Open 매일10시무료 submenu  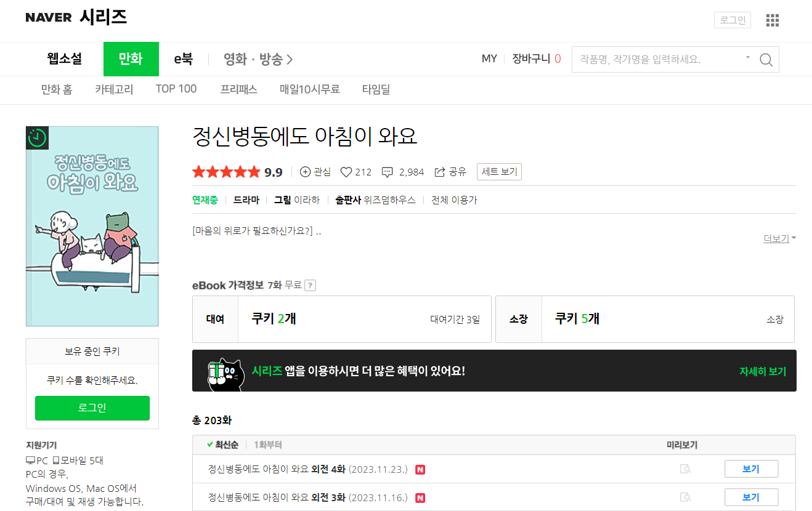(x=310, y=89)
